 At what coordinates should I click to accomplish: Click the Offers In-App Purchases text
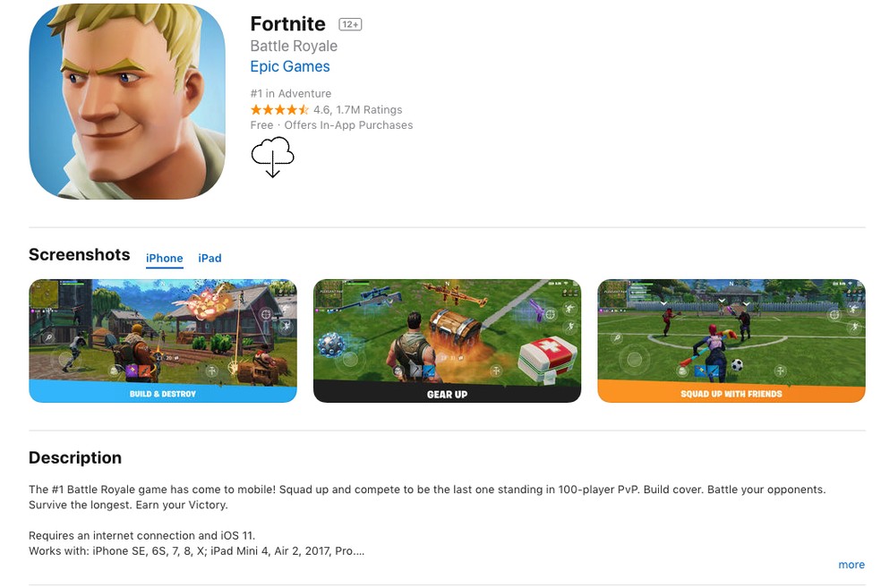pyautogui.click(x=348, y=124)
